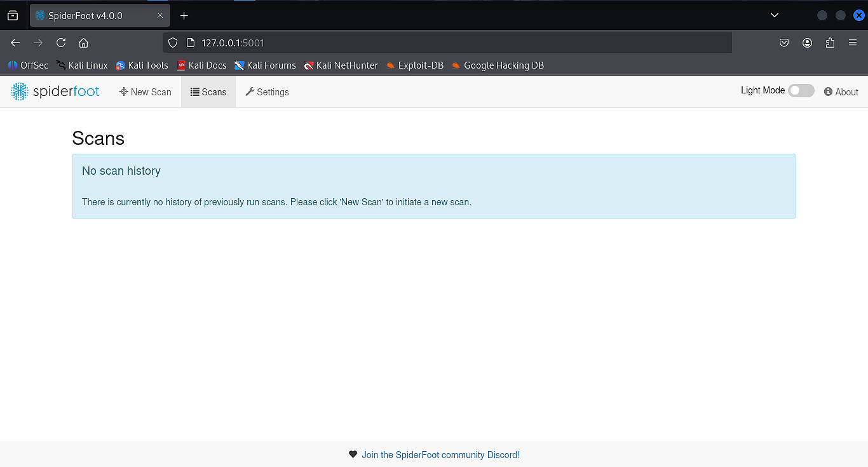
Task: Click the address bar URL field
Action: click(x=445, y=43)
